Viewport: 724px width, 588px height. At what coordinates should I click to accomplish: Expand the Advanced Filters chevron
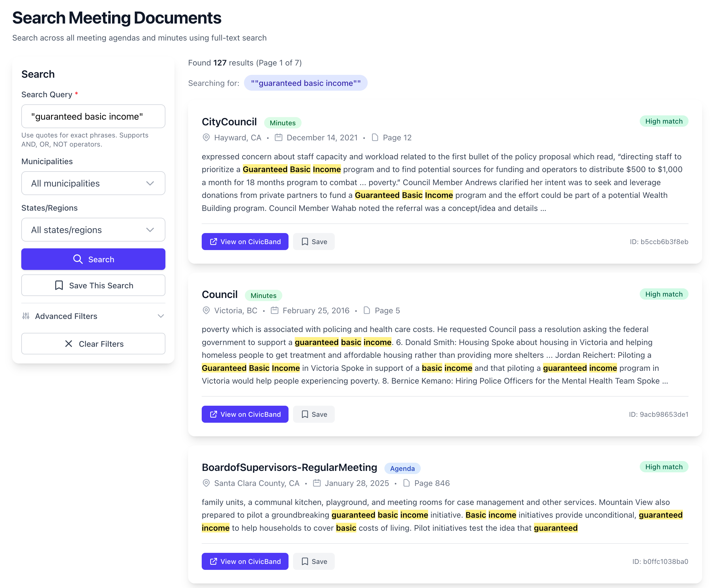pyautogui.click(x=161, y=316)
